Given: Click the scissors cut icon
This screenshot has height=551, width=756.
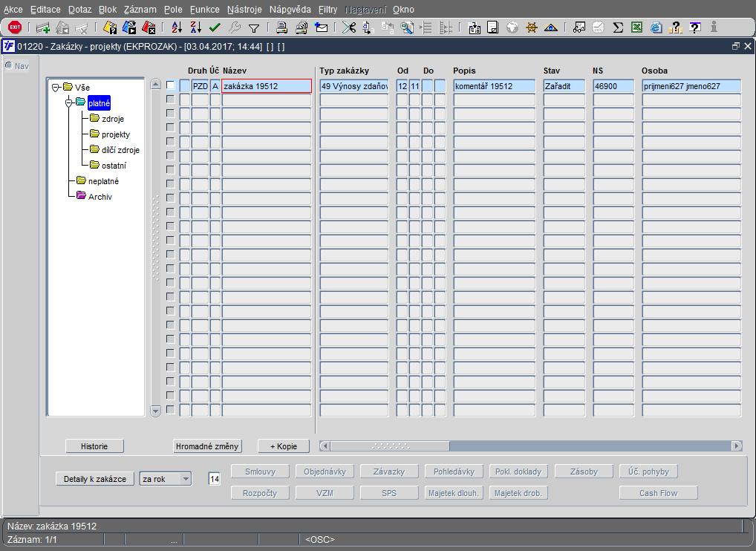Looking at the screenshot, I should [x=348, y=27].
